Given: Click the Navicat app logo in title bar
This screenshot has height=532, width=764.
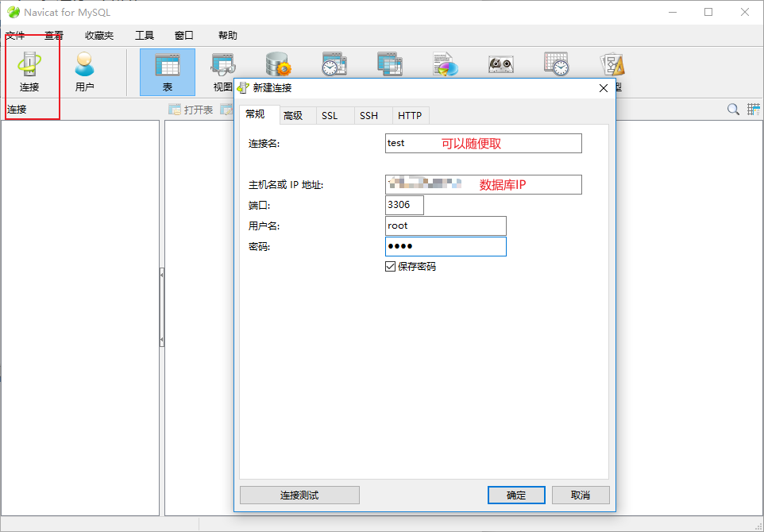Looking at the screenshot, I should pos(14,12).
